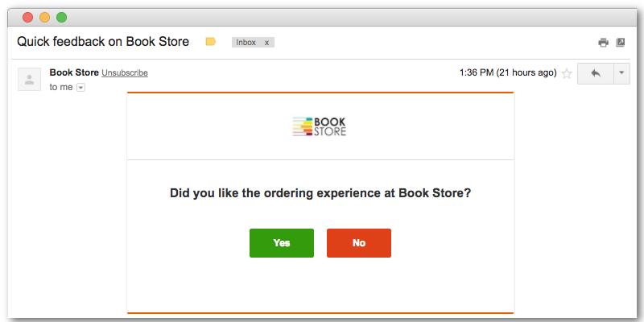
Task: Click the yellow importance label marker
Action: point(211,42)
